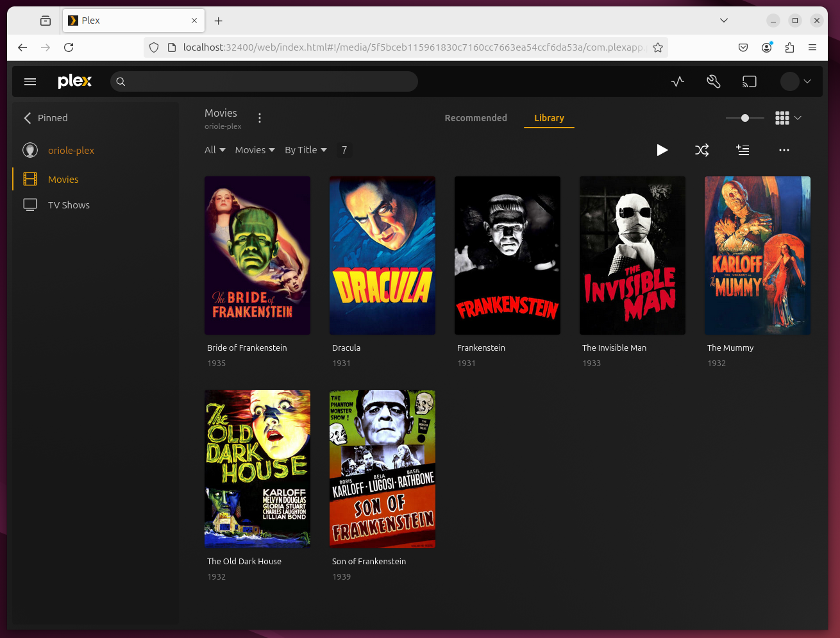Click Firefox view recent browsing icon
The image size is (840, 638).
[46, 21]
